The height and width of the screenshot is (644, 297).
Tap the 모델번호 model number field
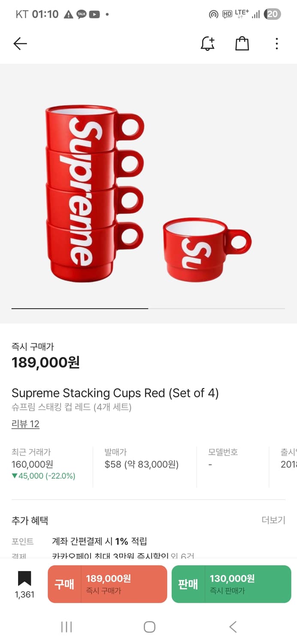coord(223,459)
